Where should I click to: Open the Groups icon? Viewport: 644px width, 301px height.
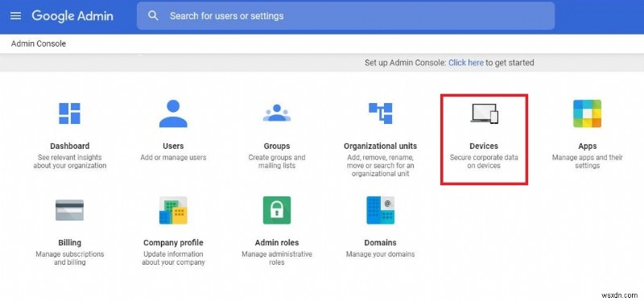277,113
